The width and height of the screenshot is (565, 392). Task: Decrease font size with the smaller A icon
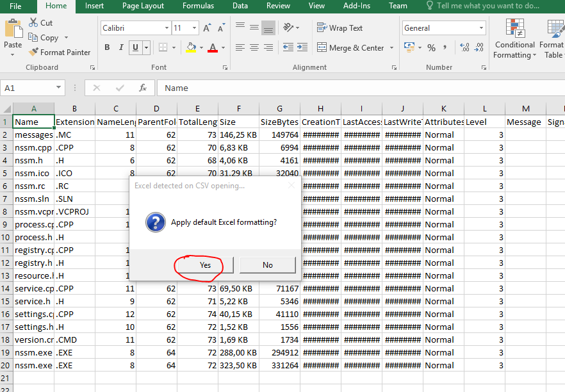click(221, 28)
